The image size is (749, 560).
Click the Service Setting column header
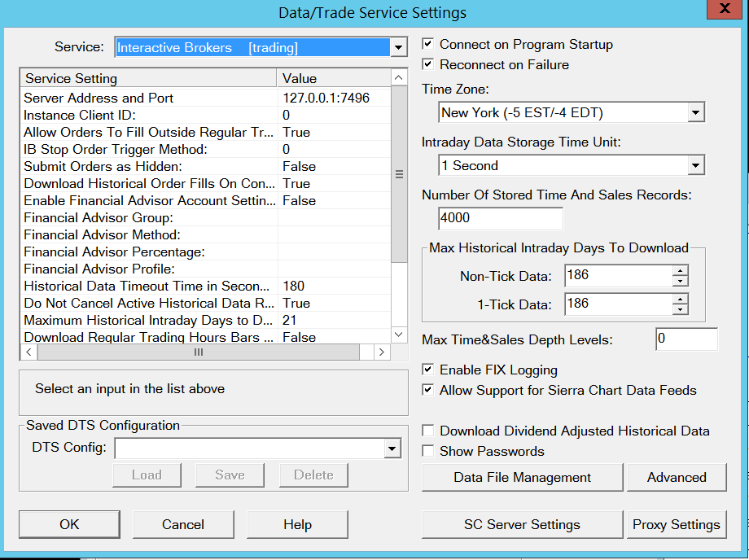(x=148, y=78)
